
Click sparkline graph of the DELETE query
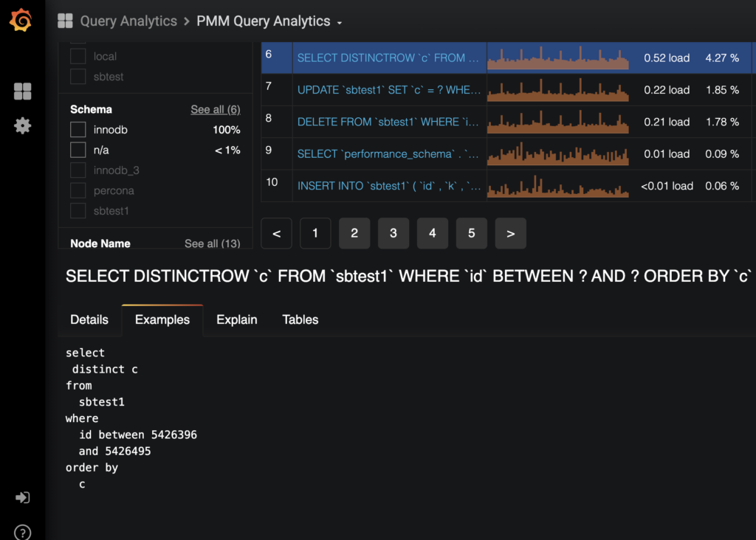click(x=558, y=122)
